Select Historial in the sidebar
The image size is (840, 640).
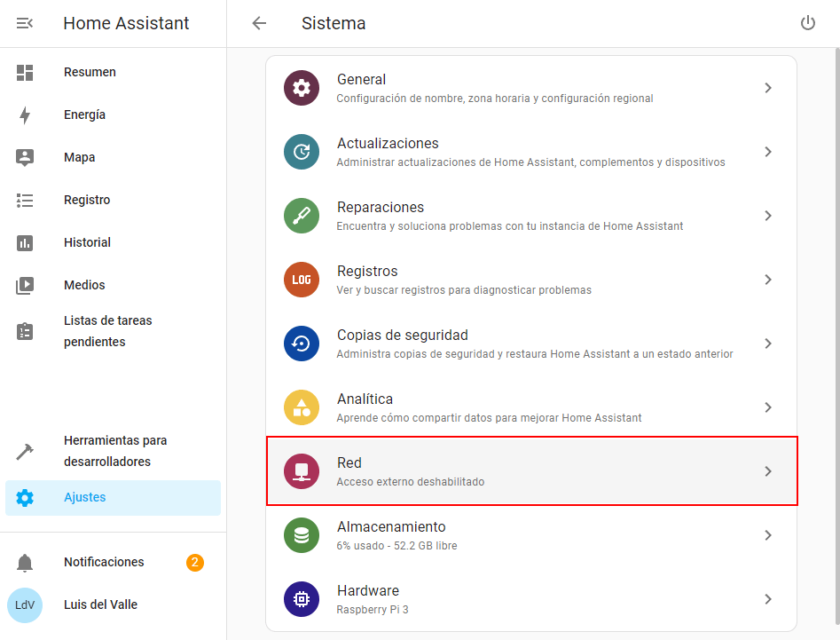113,243
